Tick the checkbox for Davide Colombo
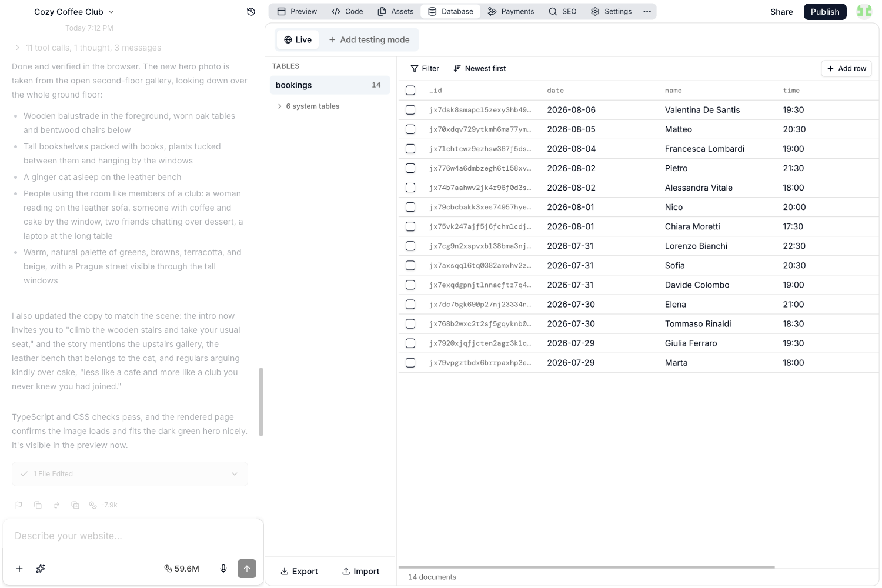882x588 pixels. pos(410,285)
